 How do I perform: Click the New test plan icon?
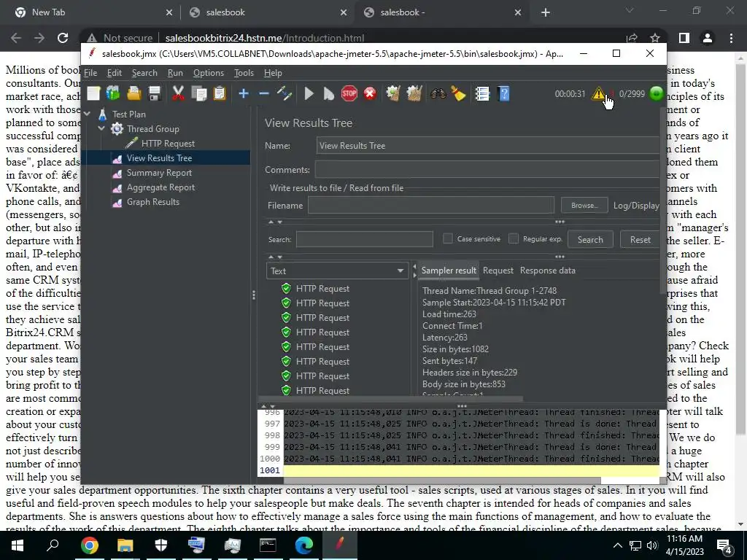(93, 93)
